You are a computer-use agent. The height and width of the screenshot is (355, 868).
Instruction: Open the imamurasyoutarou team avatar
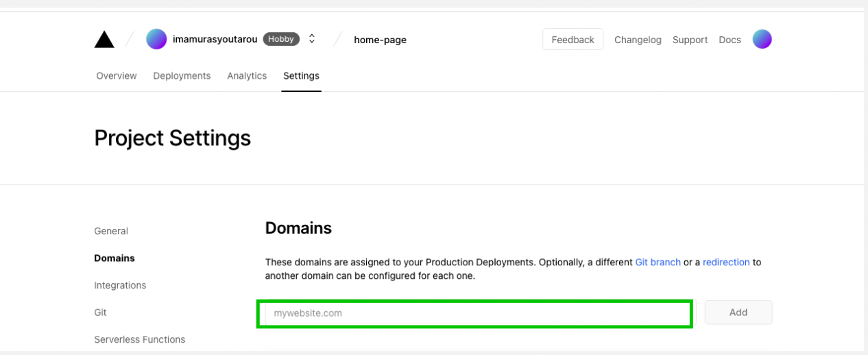(x=156, y=39)
